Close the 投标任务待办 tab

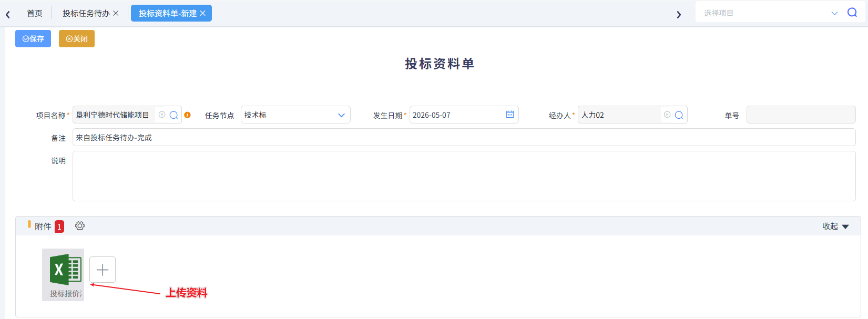(116, 13)
